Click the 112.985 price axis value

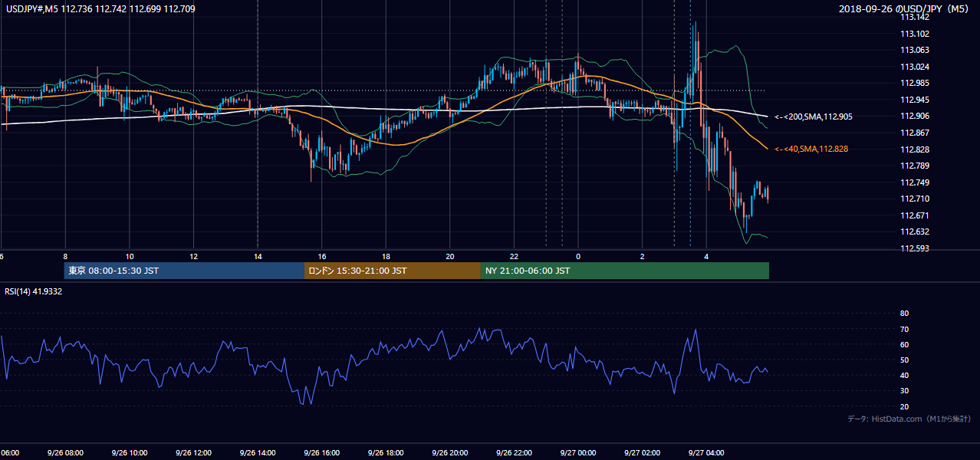(x=913, y=83)
